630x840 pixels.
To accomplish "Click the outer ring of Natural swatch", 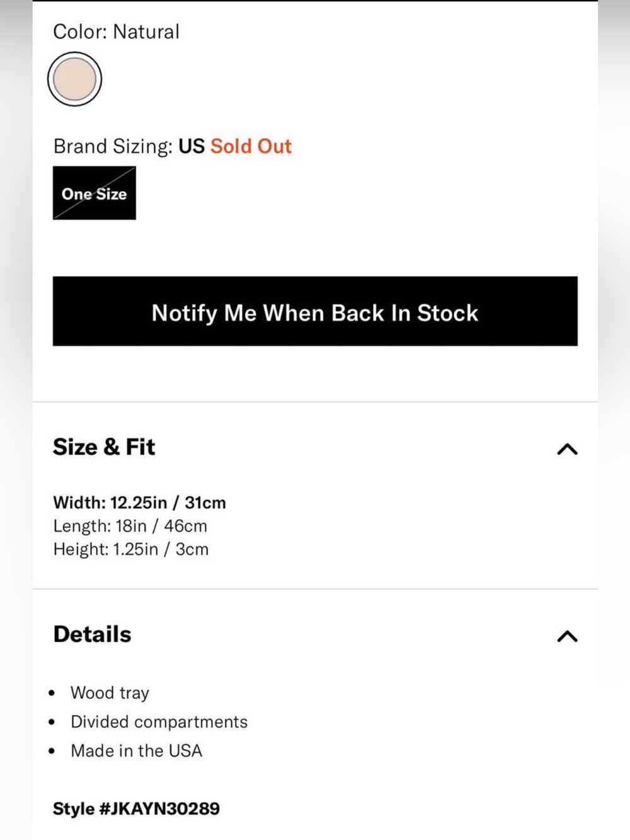I will coord(74,54).
